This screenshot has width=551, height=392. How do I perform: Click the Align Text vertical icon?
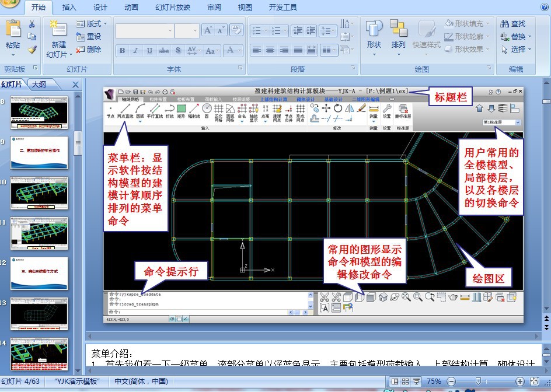347,37
